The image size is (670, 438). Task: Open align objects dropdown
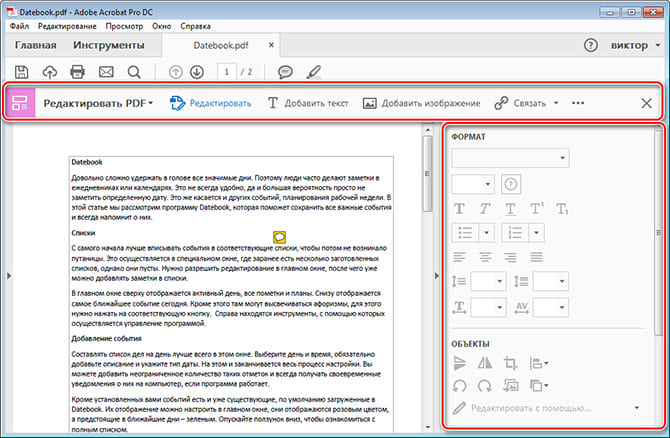click(539, 364)
